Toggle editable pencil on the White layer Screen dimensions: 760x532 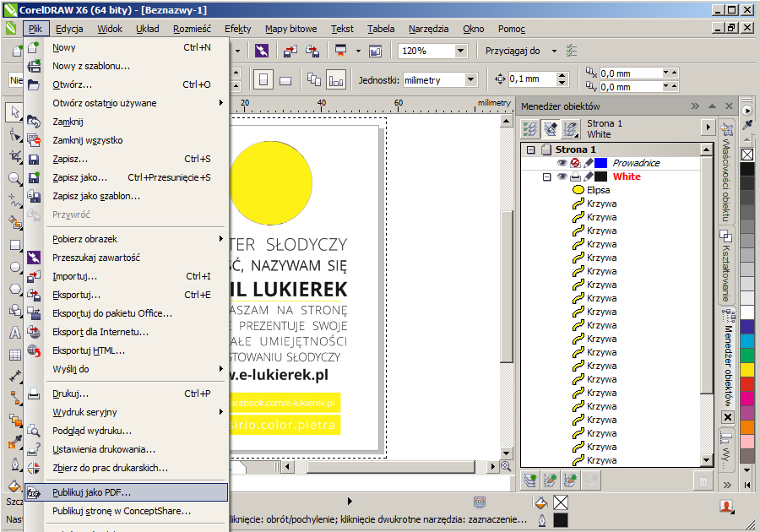(588, 176)
